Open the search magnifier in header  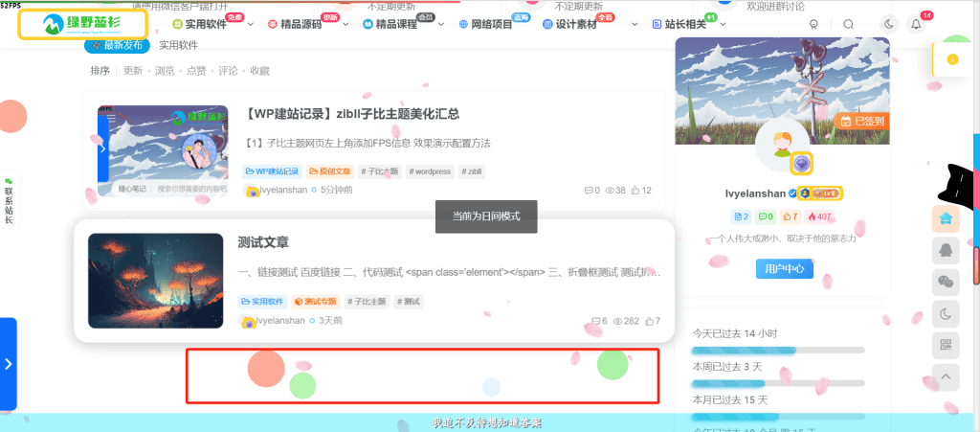click(x=848, y=24)
